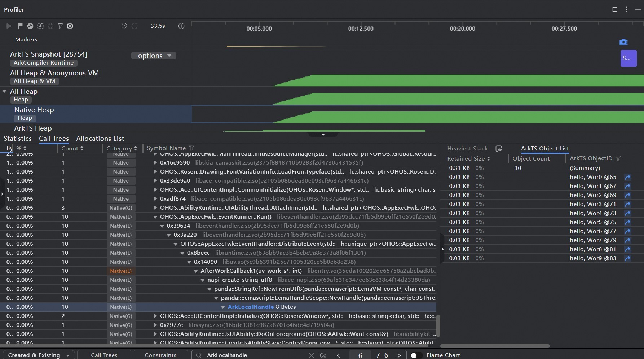The width and height of the screenshot is (644, 359).
Task: Click the reset zoom circular arrow icon
Action: [124, 26]
